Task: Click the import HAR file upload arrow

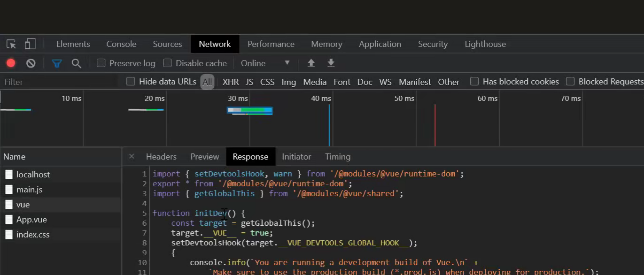Action: [x=311, y=63]
